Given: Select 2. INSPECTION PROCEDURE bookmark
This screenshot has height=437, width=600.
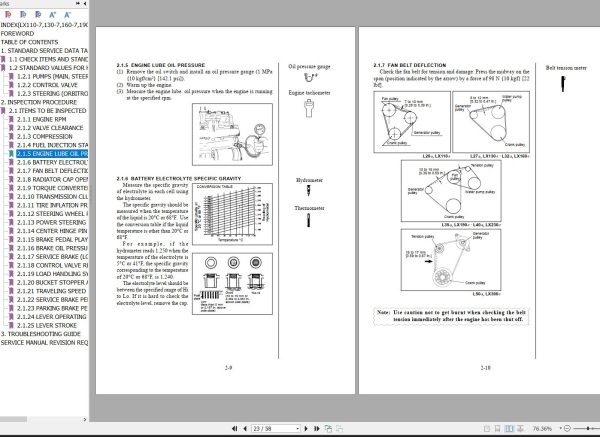Looking at the screenshot, I should point(39,102).
